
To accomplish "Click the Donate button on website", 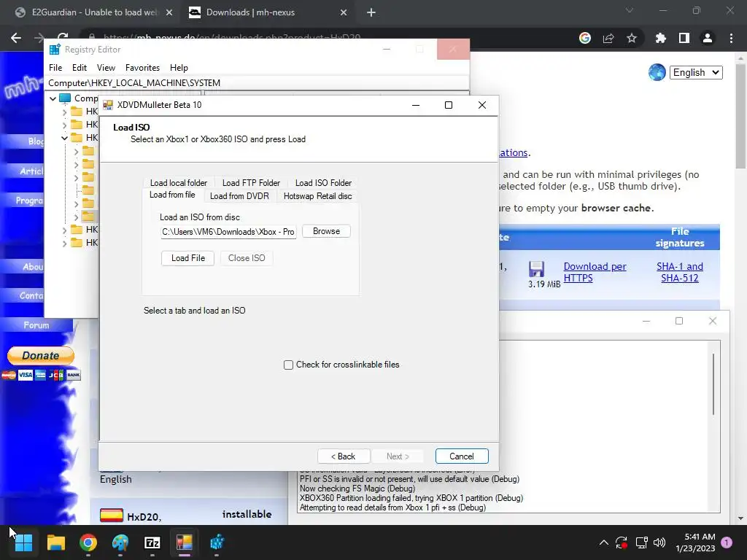I will 41,356.
